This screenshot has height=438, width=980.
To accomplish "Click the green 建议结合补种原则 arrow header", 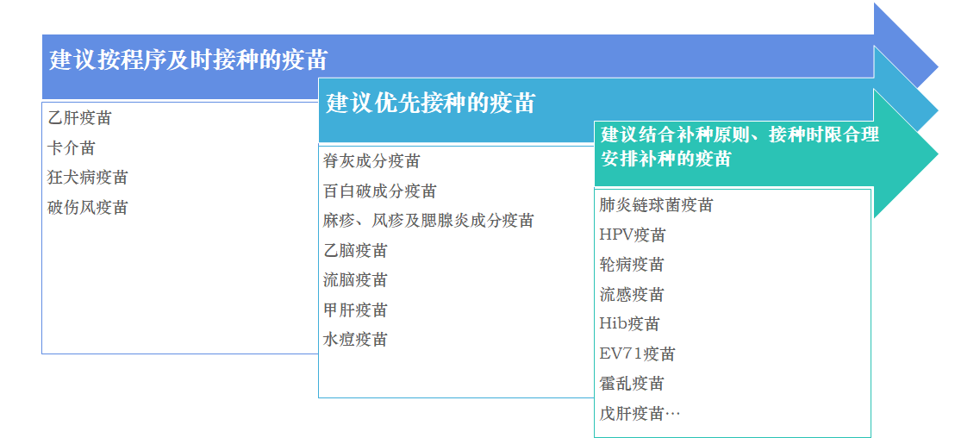I will 740,147.
